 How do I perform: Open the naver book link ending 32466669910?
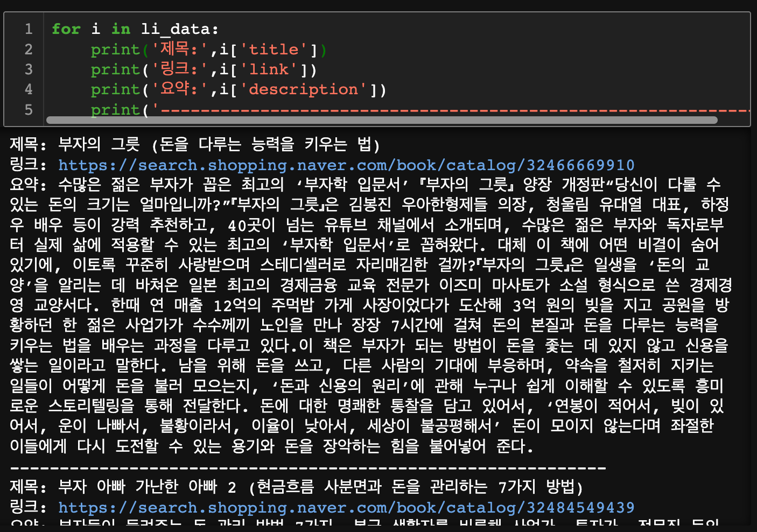point(346,165)
